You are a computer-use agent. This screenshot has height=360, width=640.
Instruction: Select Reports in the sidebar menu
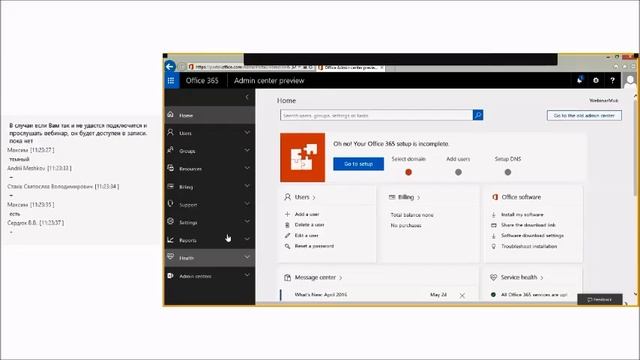pos(210,240)
